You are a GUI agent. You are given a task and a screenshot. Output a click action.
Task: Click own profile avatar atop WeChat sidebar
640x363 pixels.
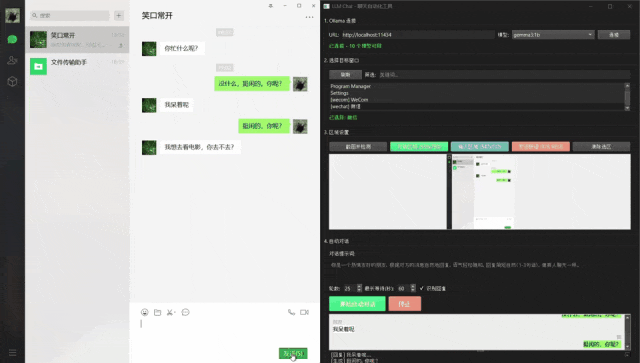coord(12,16)
